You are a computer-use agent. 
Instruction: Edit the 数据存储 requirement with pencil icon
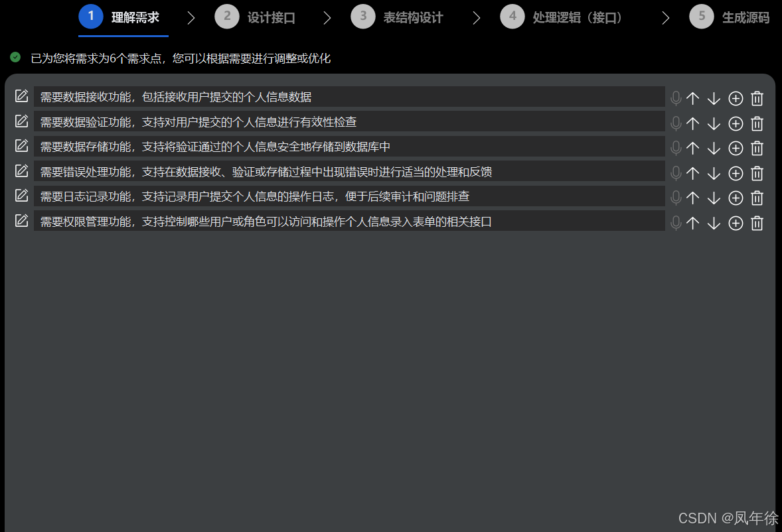pyautogui.click(x=21, y=146)
